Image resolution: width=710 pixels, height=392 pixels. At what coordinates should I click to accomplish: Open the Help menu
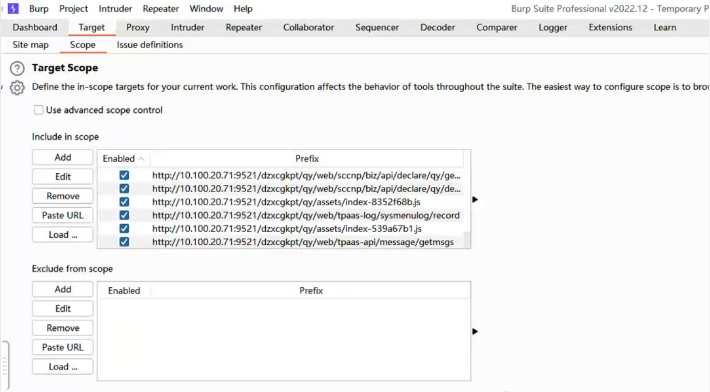(x=243, y=9)
